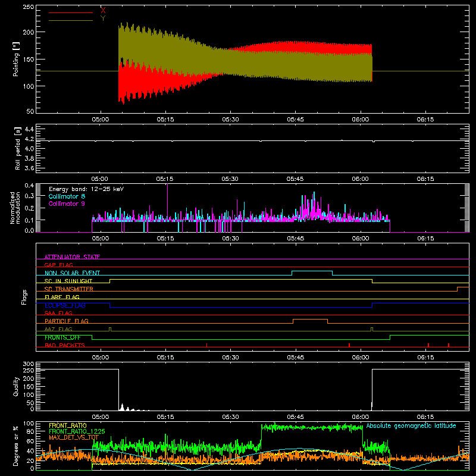Select the GAP_FLAG label
The image size is (476, 476).
pyautogui.click(x=58, y=265)
